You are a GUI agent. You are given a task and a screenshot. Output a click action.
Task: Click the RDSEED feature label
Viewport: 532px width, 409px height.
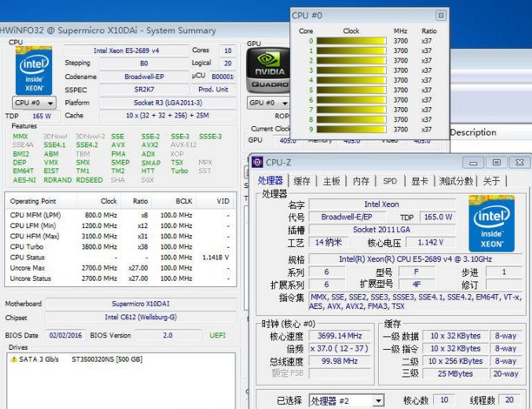(90, 180)
